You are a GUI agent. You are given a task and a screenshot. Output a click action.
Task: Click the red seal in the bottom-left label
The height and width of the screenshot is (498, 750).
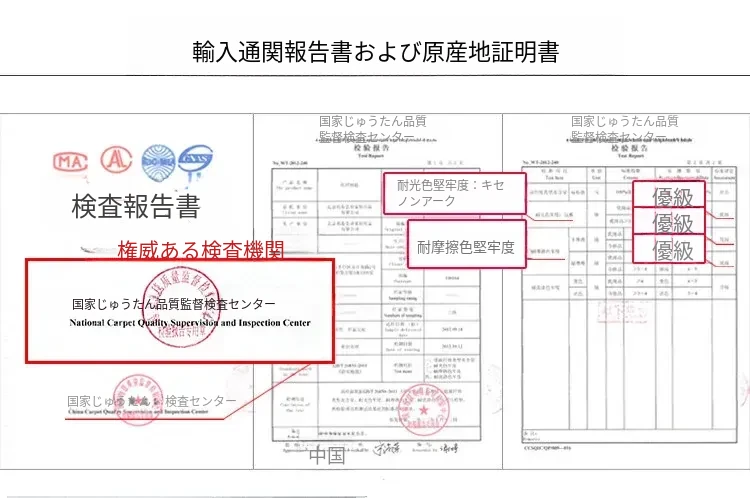coord(128,397)
